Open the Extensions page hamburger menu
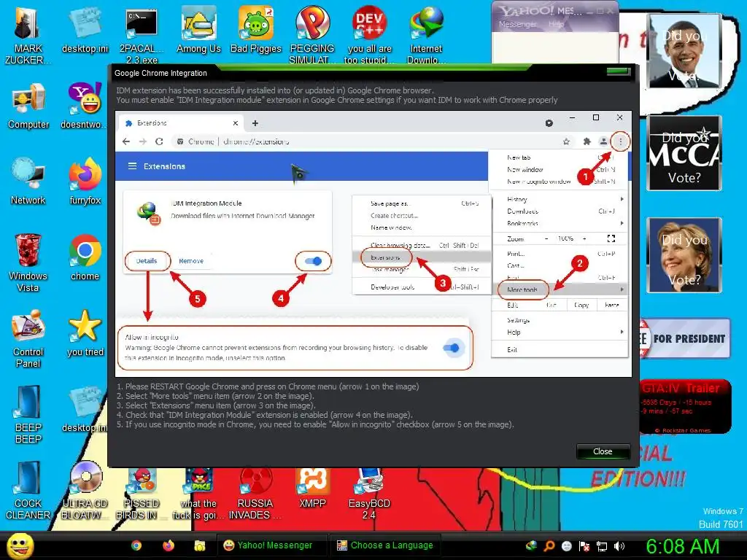Screen dimensions: 747x560 point(132,166)
